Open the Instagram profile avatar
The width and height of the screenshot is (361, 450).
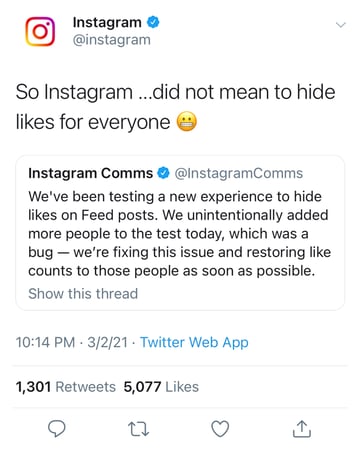coord(40,31)
